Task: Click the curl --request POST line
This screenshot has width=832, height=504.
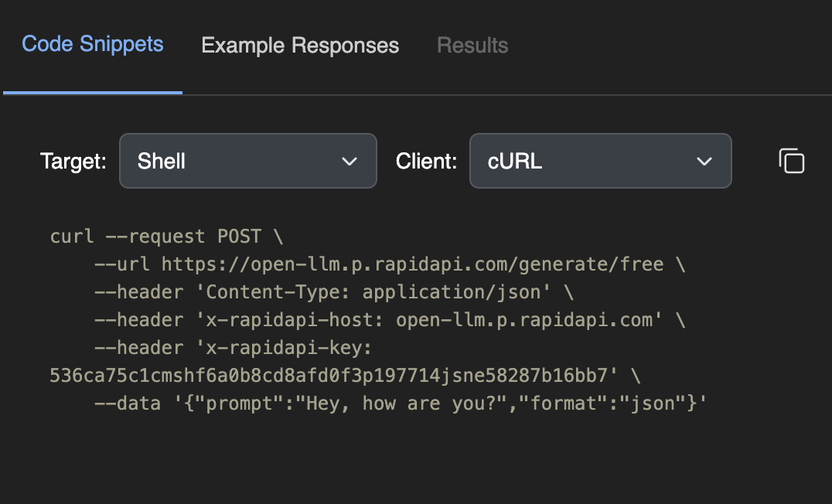Action: click(x=166, y=237)
